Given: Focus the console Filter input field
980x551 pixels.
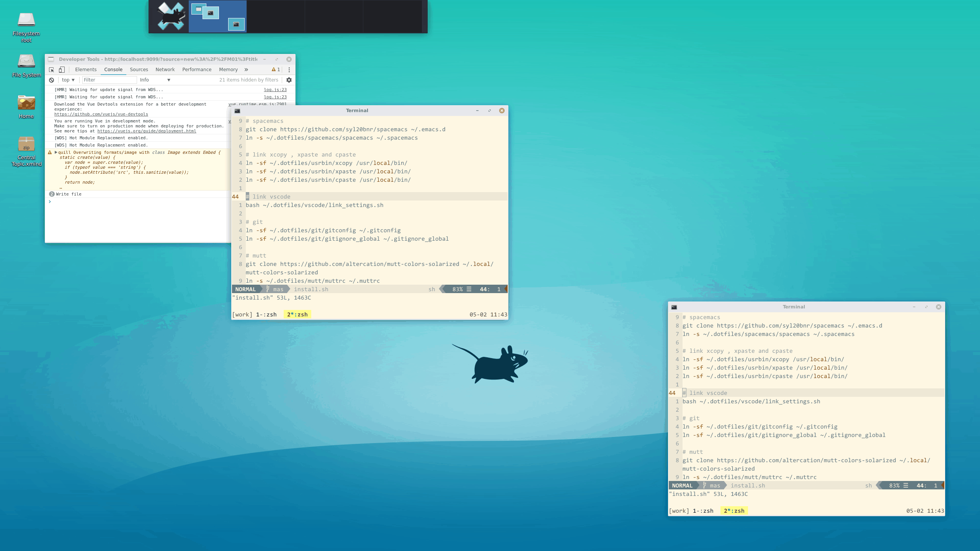Looking at the screenshot, I should (x=109, y=80).
